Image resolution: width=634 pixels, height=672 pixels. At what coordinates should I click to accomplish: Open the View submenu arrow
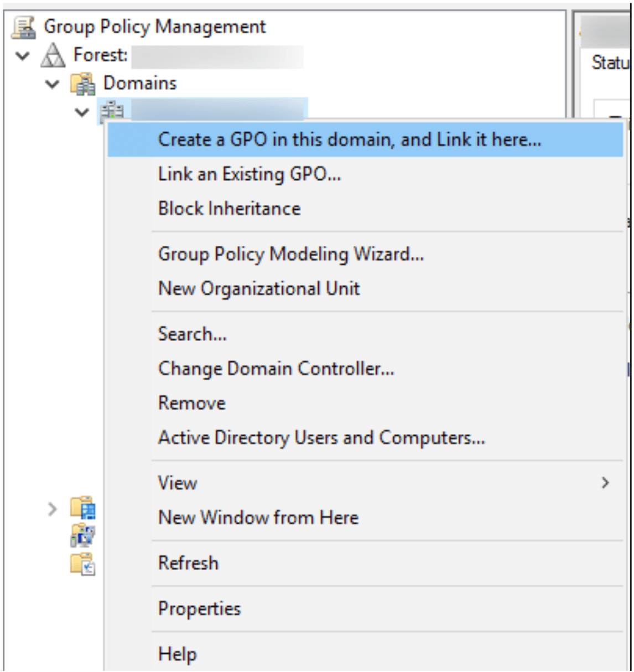coord(605,483)
